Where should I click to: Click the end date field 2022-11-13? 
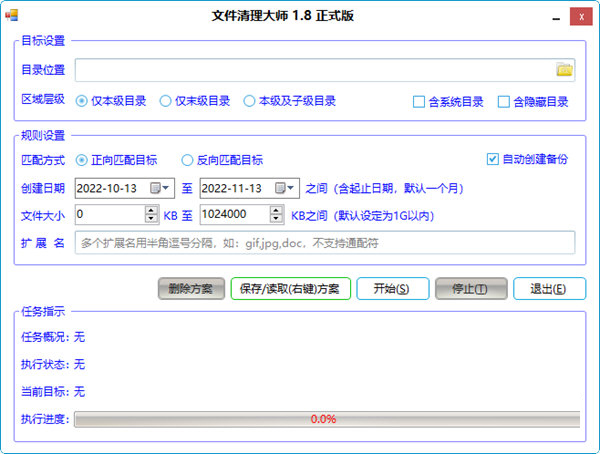click(x=249, y=188)
